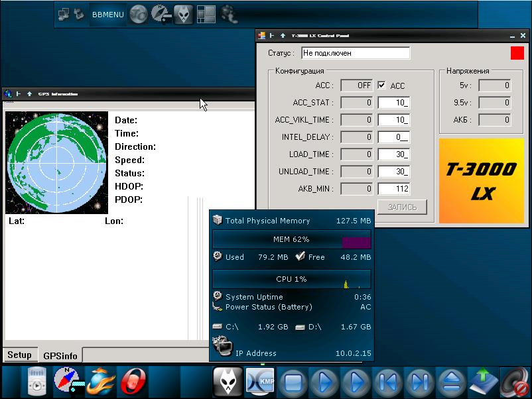The width and height of the screenshot is (532, 399).
Task: Click the Previous track button
Action: (387, 382)
